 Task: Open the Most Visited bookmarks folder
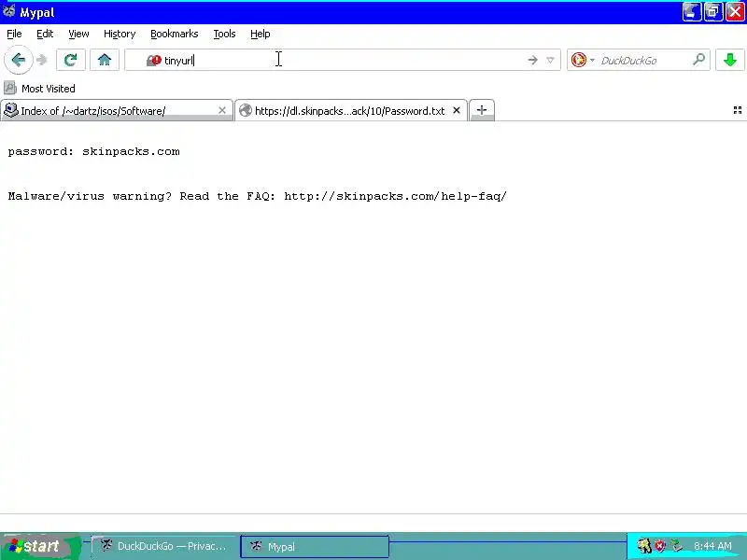click(39, 89)
